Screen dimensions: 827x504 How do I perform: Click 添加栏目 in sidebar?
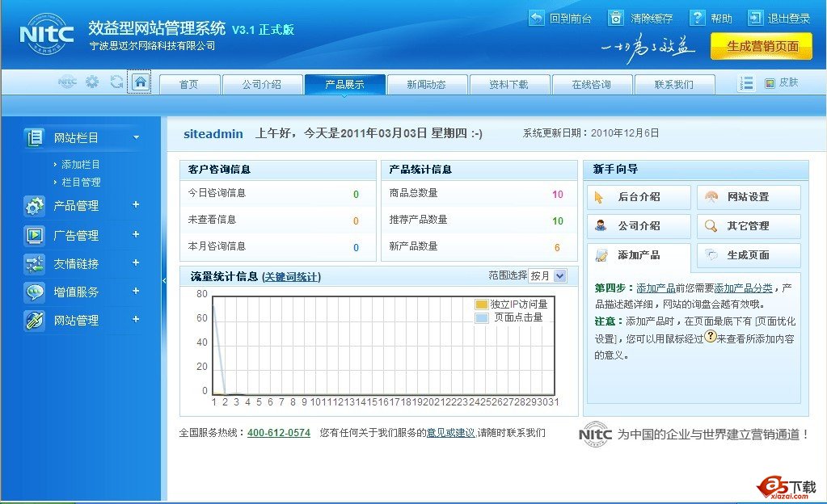point(80,165)
